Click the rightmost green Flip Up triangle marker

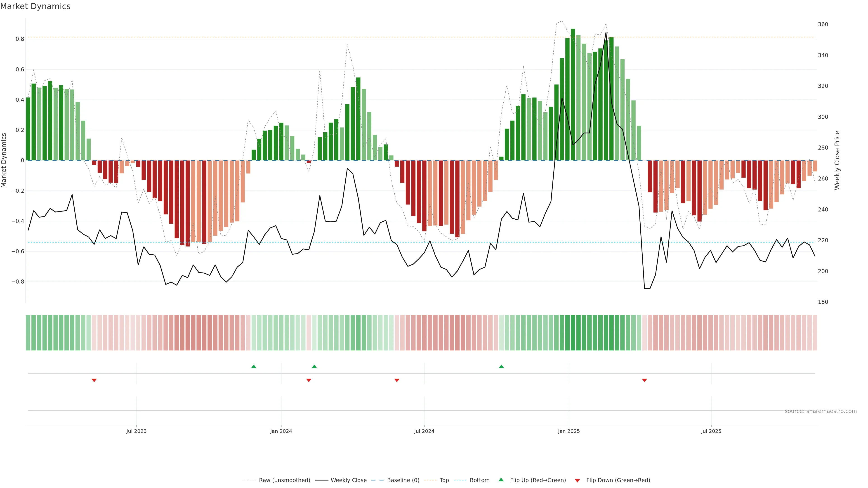(x=501, y=366)
